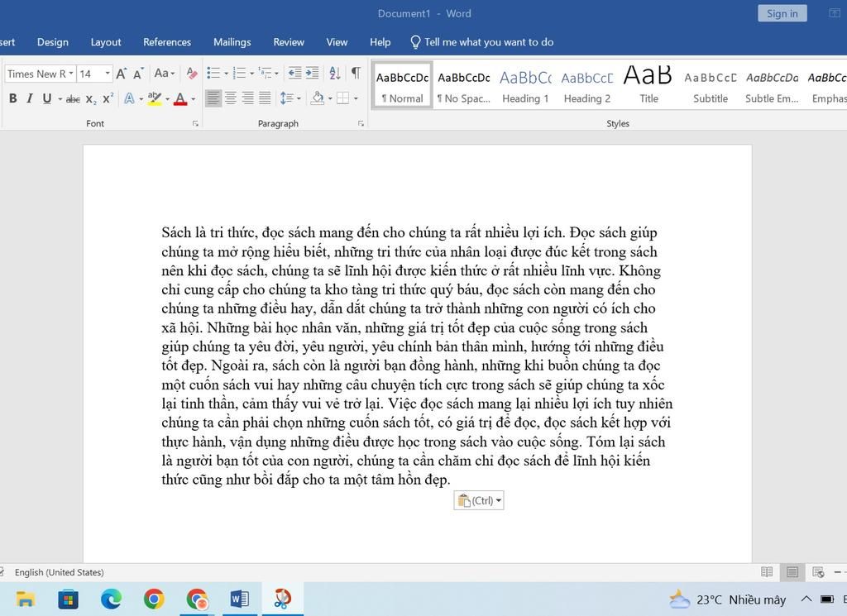Screen dimensions: 847x616
Task: Apply subscript formatting
Action: coord(91,98)
